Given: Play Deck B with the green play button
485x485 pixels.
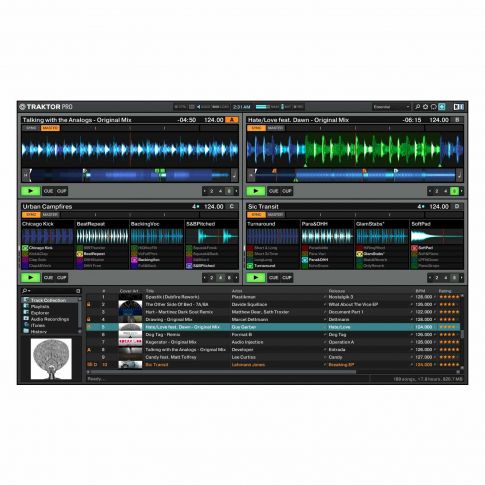Looking at the screenshot, I should pos(256,191).
